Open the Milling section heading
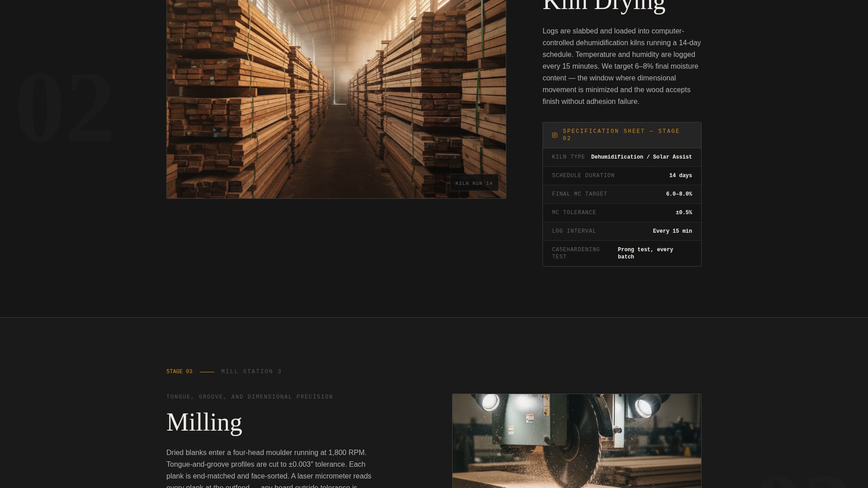Screen dimensions: 868x488 click(204, 422)
